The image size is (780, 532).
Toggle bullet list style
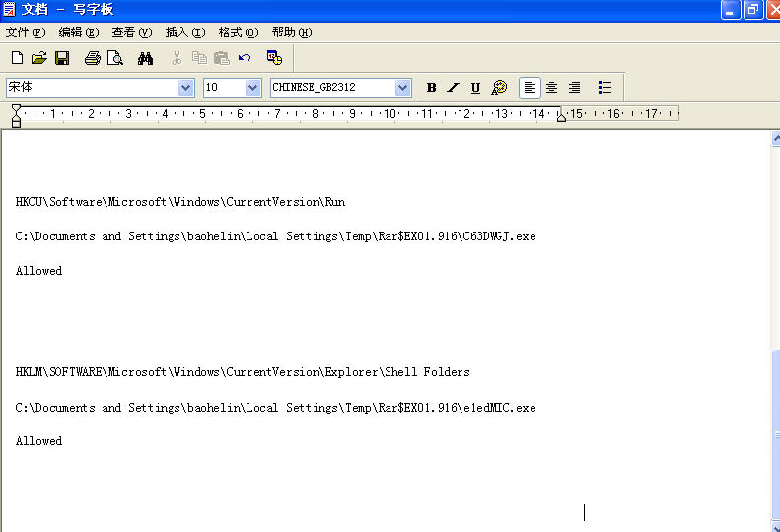point(604,88)
